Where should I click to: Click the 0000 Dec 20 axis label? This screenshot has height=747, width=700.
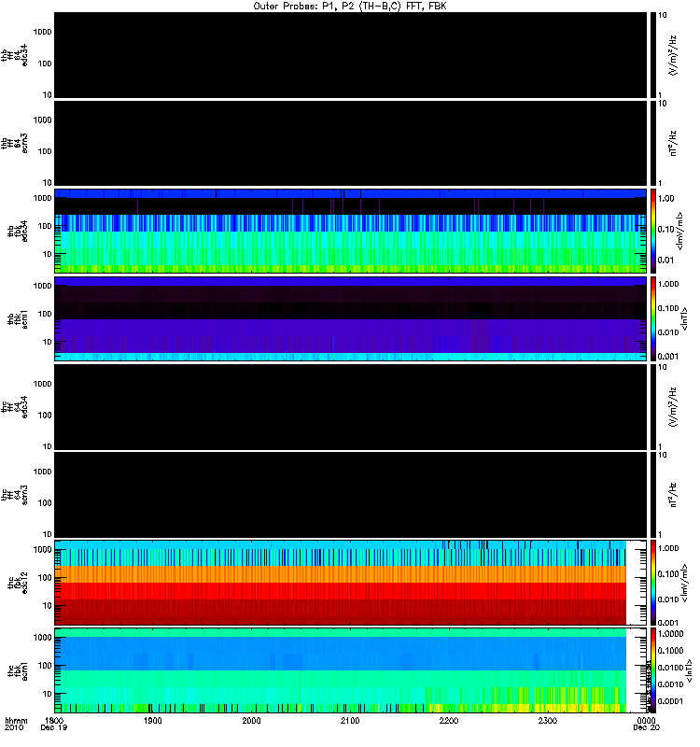coord(646,725)
